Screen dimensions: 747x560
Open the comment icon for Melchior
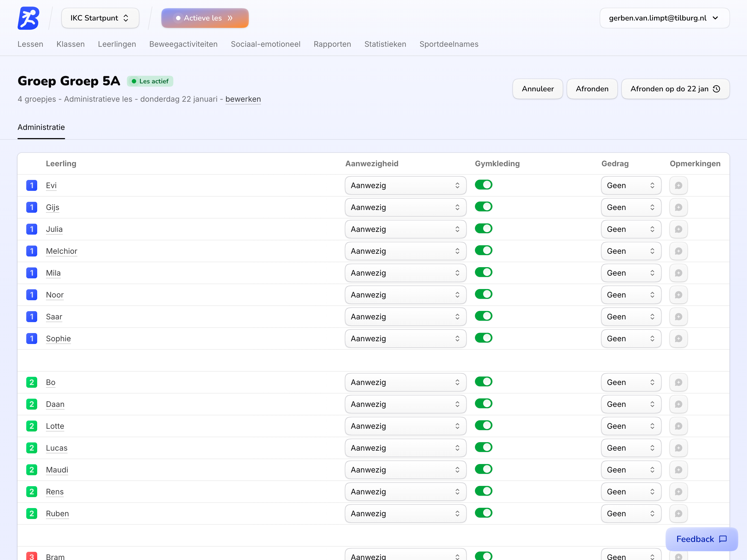(x=678, y=251)
